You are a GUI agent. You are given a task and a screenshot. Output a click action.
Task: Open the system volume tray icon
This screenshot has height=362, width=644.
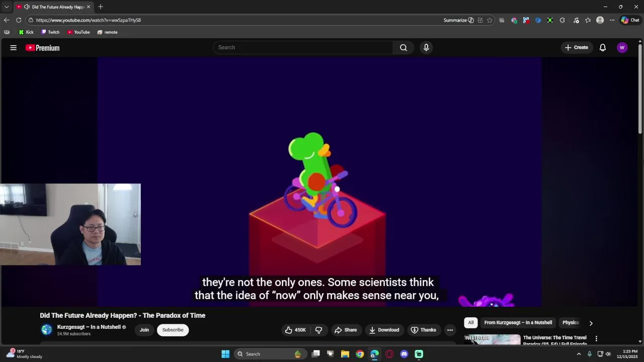(x=608, y=354)
